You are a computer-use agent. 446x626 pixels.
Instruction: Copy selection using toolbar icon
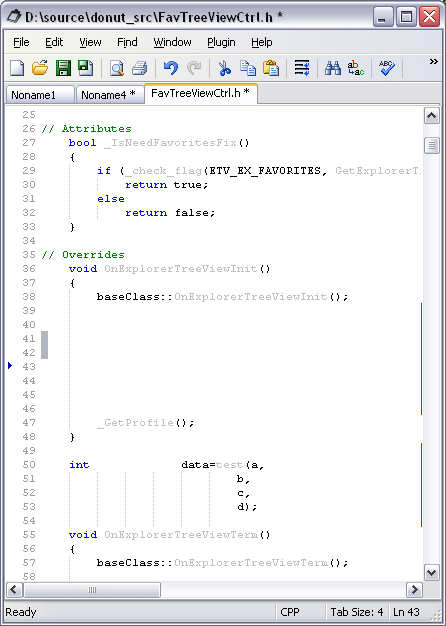point(248,68)
